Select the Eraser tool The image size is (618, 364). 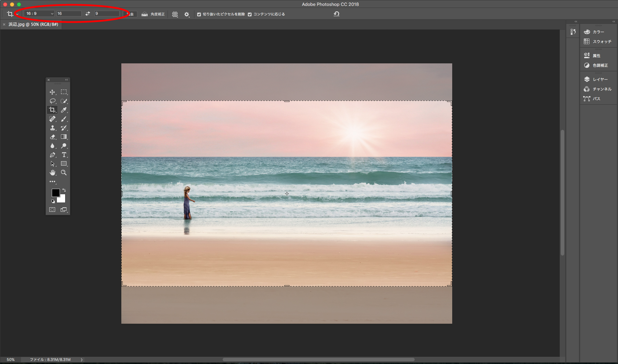pyautogui.click(x=52, y=137)
